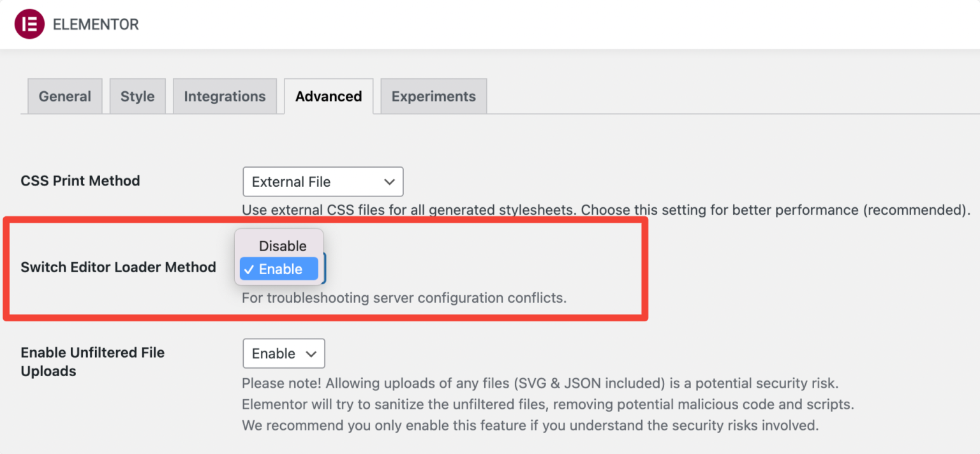Switch to the General tab
The height and width of the screenshot is (454, 980).
tap(64, 96)
